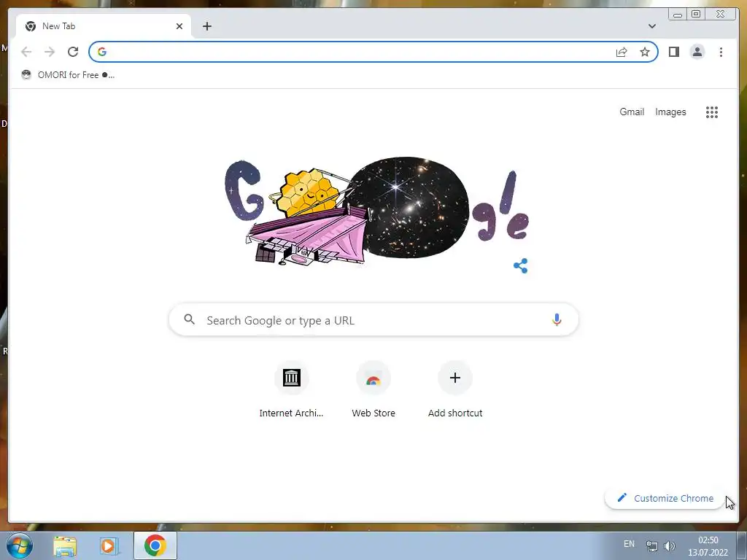This screenshot has height=560, width=747.
Task: Open the Google apps grid
Action: [712, 112]
